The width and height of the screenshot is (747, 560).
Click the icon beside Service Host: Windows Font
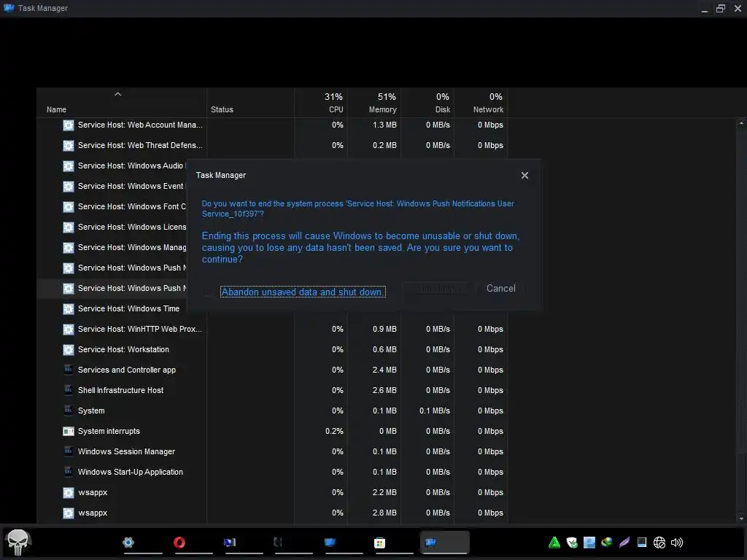(69, 207)
